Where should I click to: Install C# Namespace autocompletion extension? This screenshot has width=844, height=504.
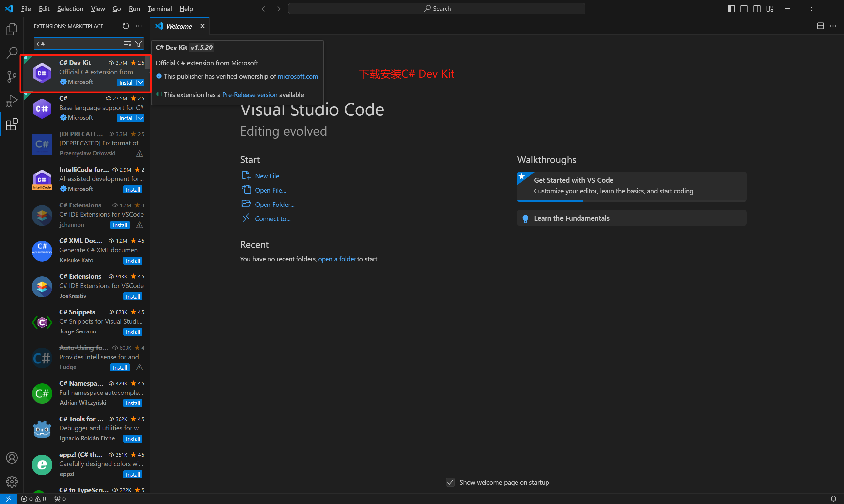click(133, 403)
